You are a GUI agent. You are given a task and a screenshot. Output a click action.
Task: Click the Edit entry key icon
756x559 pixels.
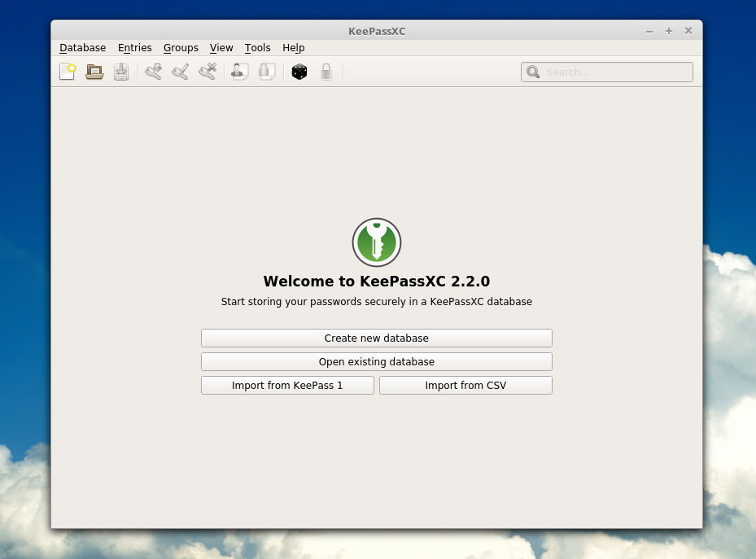click(x=181, y=72)
